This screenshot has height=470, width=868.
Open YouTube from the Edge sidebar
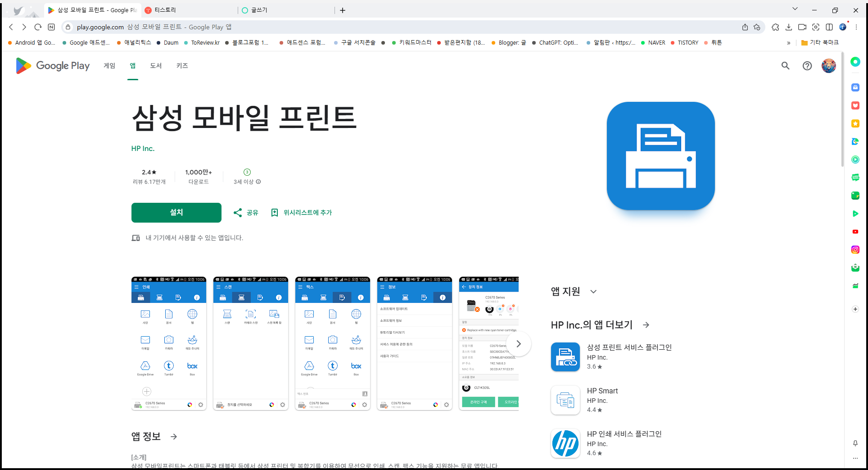[855, 232]
